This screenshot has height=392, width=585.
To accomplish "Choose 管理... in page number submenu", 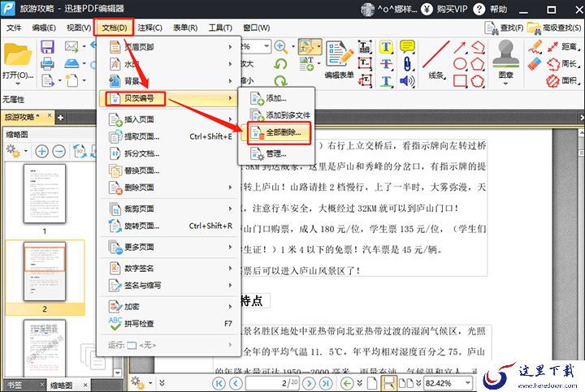I will 276,153.
